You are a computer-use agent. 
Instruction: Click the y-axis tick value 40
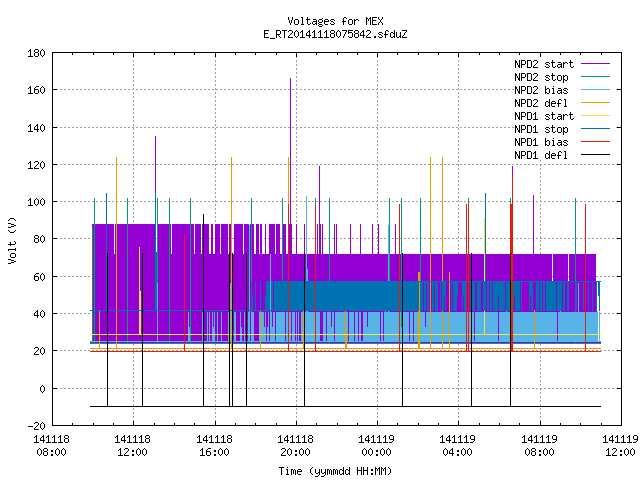click(39, 314)
